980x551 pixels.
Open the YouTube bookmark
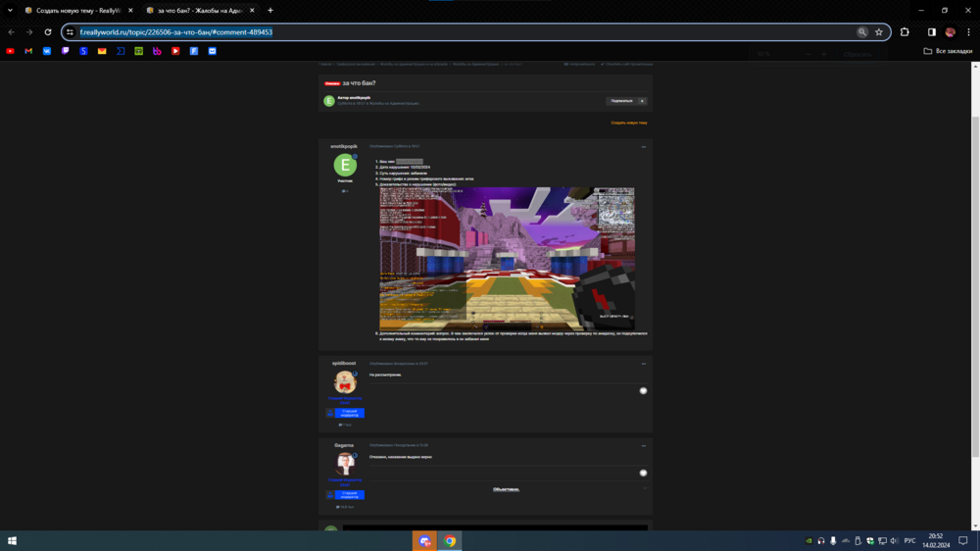coord(10,51)
